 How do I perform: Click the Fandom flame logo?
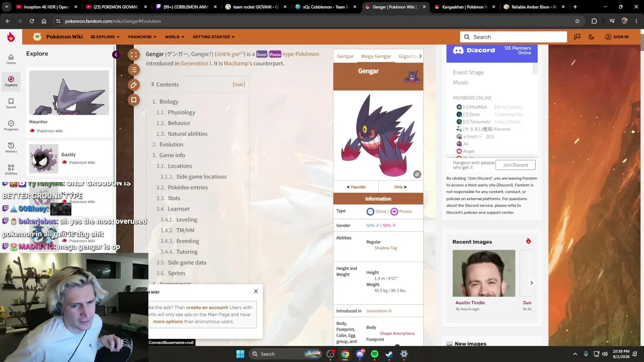11,37
